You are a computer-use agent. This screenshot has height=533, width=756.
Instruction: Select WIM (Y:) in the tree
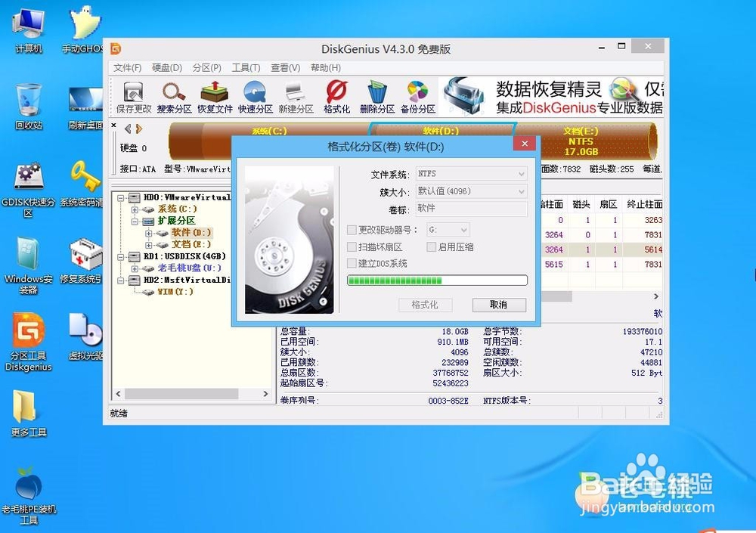(175, 292)
